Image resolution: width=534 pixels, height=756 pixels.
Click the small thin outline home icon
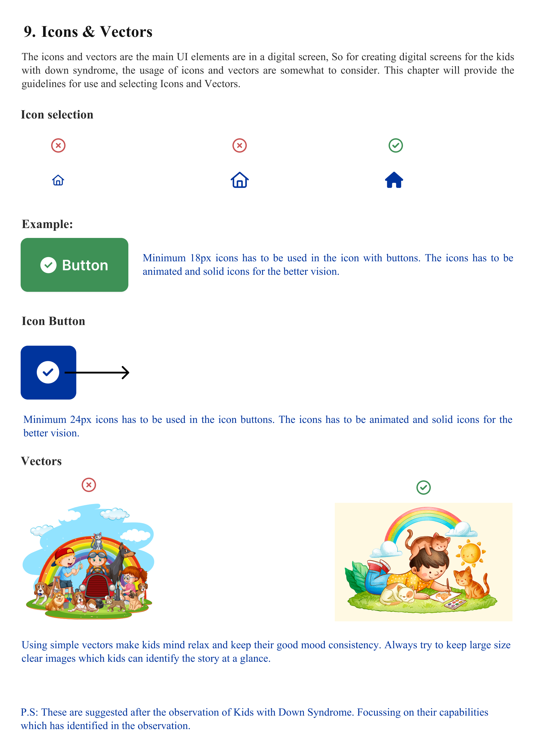point(58,180)
